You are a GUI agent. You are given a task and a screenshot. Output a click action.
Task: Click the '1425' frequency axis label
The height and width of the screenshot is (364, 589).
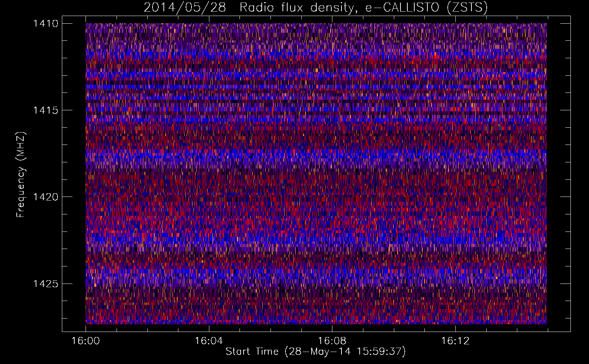click(46, 284)
